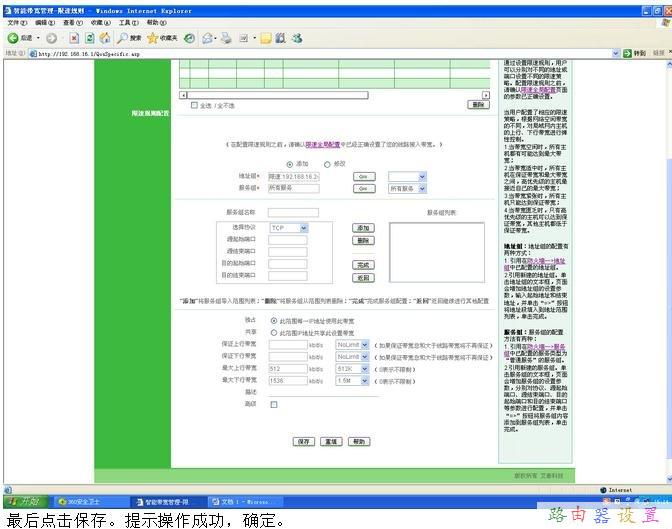Click the 完成 button in service group
The height and width of the screenshot is (529, 672).
tap(363, 265)
